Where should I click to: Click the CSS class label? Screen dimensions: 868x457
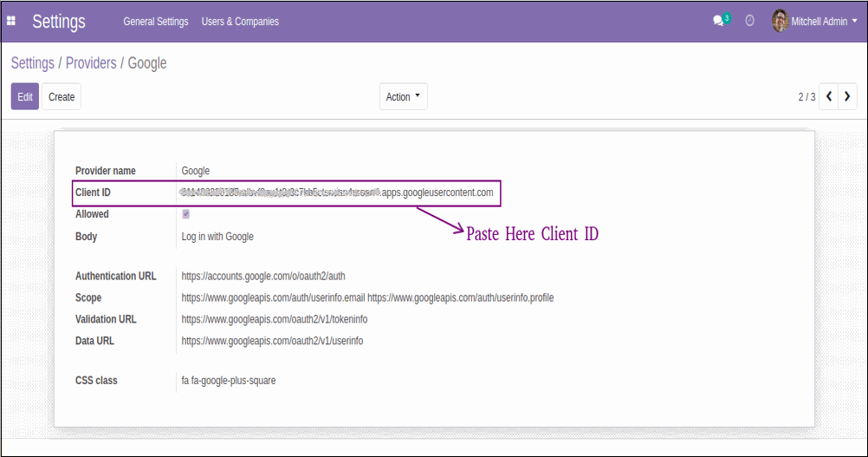pos(96,381)
